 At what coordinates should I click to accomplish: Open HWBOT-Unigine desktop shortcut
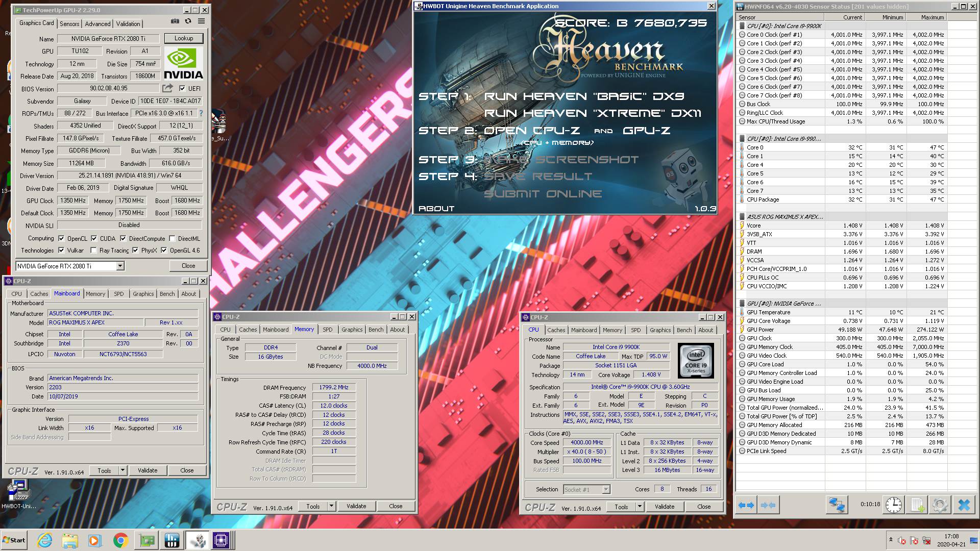[18, 495]
